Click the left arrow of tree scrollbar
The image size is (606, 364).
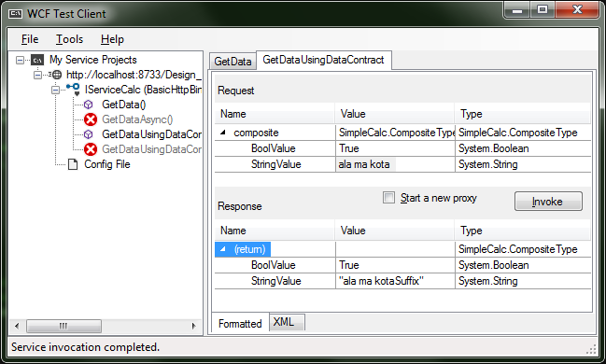[17, 326]
